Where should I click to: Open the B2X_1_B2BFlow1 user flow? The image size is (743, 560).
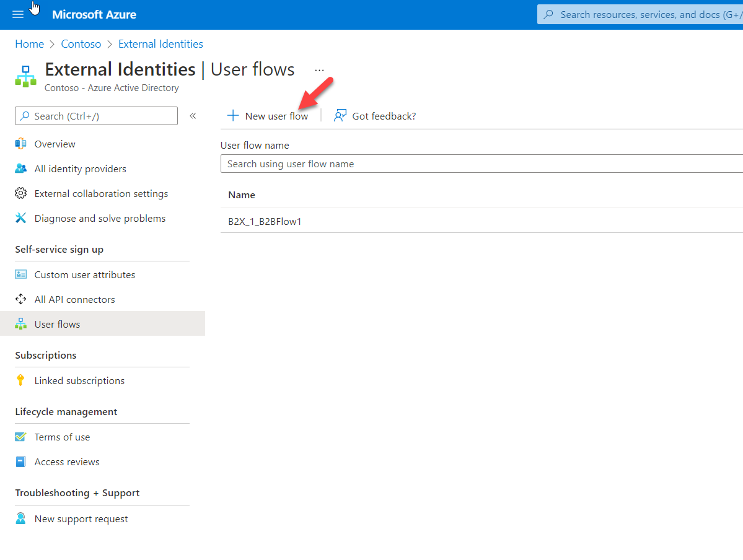(265, 221)
